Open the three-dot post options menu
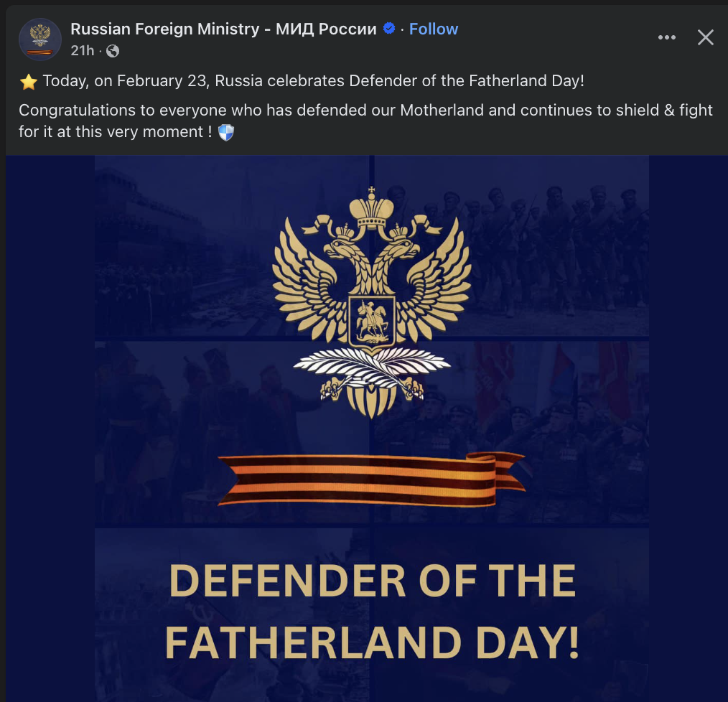 tap(667, 37)
